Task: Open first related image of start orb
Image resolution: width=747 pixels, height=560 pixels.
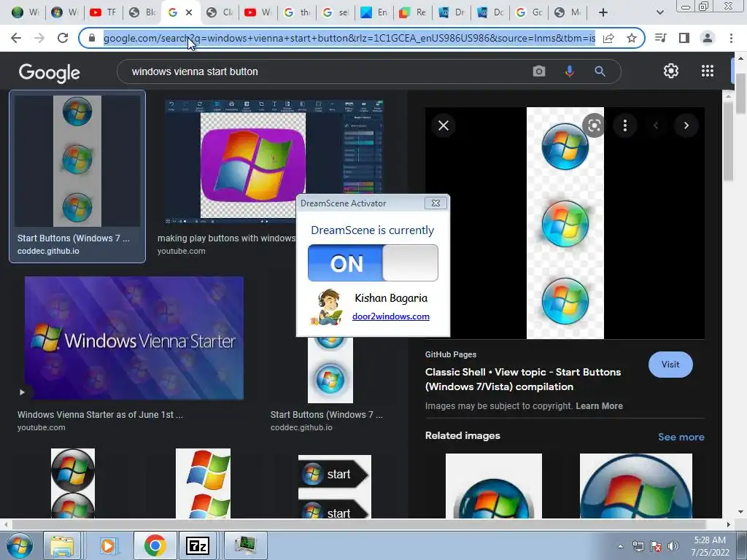Action: (x=494, y=486)
